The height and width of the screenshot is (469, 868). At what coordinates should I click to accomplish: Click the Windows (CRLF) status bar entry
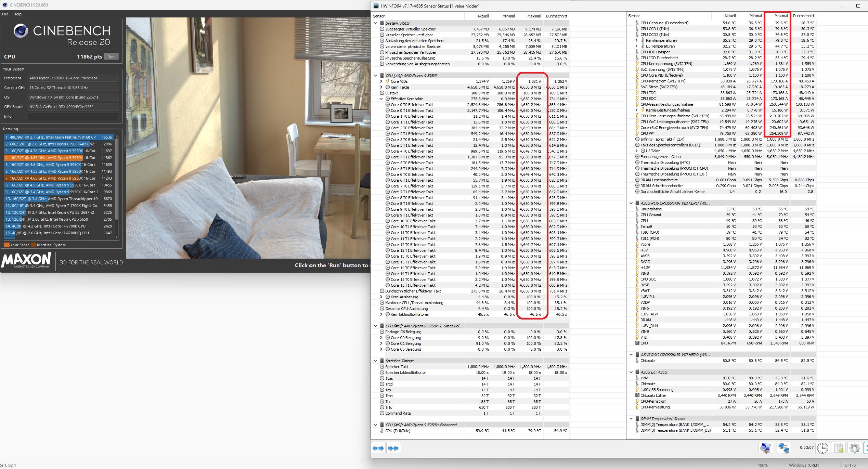(804, 465)
